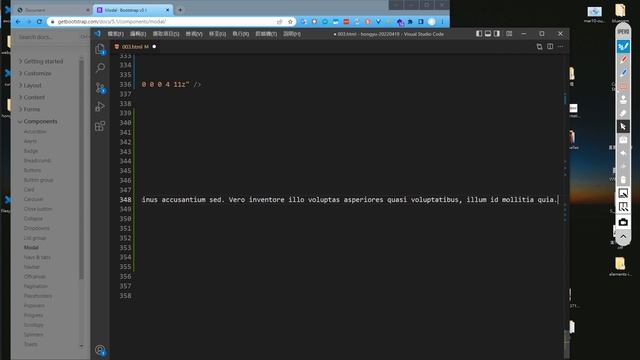The image size is (640, 360).
Task: Open the second VS Code menu bar item (Edit)
Action: [138, 34]
